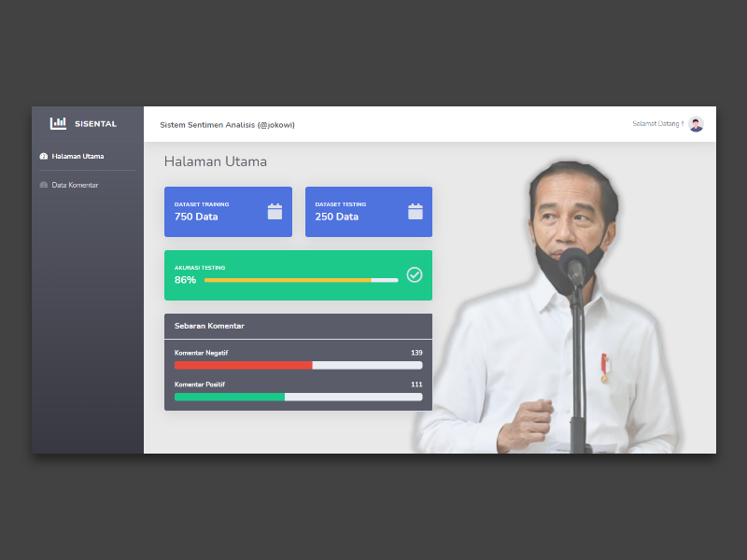This screenshot has height=560, width=747.
Task: Click the Selamat Datang greeting text
Action: (658, 124)
